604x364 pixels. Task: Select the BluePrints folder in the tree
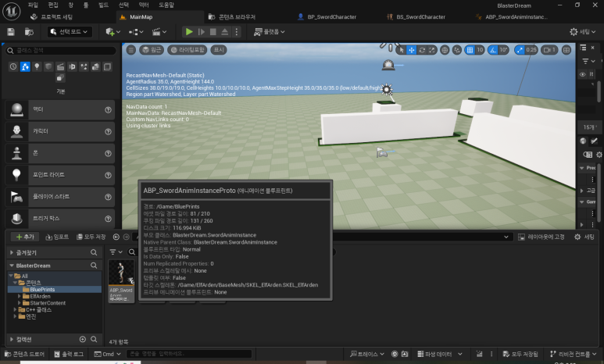(42, 290)
